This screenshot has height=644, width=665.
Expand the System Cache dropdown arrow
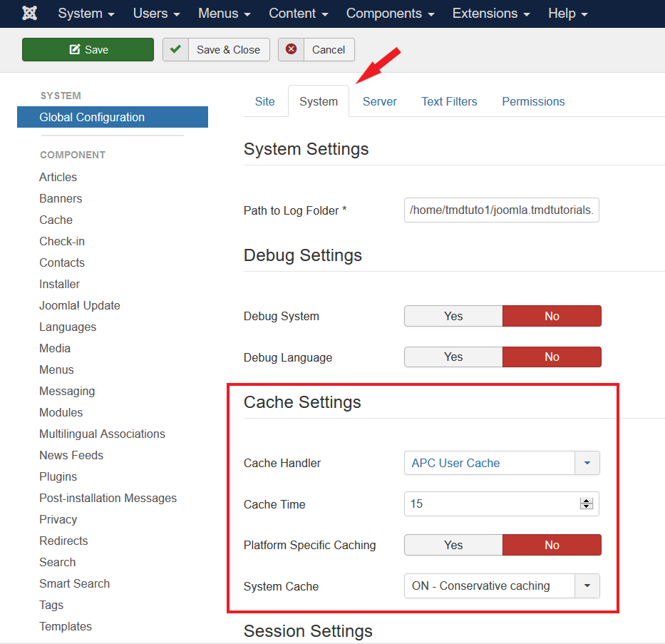(587, 586)
